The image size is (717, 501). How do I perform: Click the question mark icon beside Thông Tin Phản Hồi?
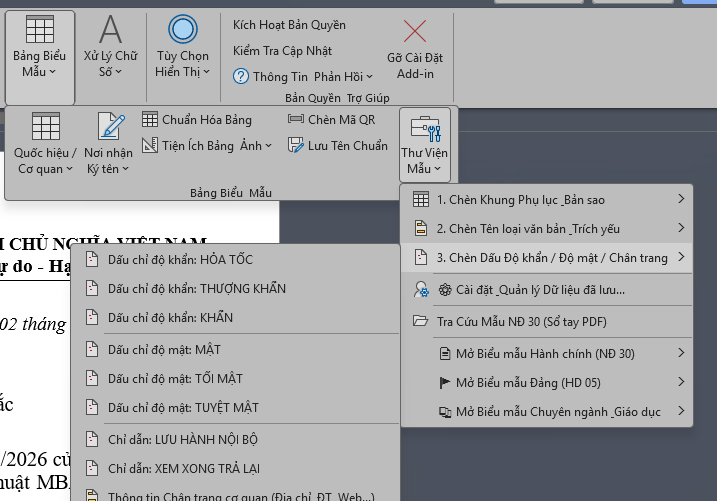pos(241,76)
